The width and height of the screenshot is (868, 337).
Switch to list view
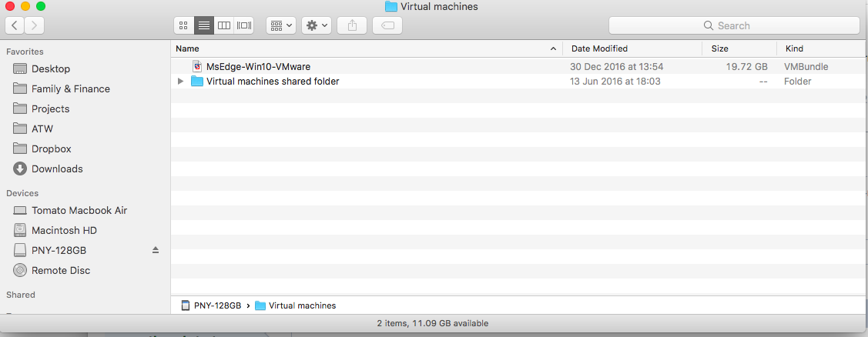(203, 25)
